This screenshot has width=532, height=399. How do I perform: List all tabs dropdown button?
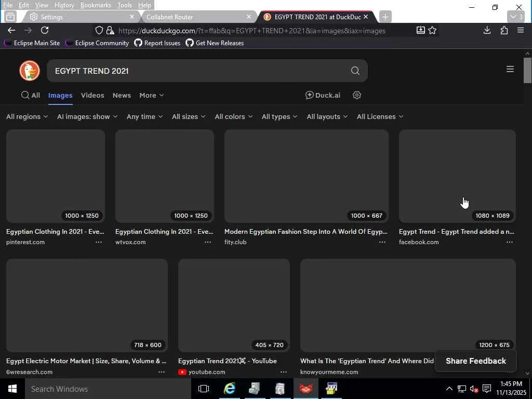click(x=516, y=17)
